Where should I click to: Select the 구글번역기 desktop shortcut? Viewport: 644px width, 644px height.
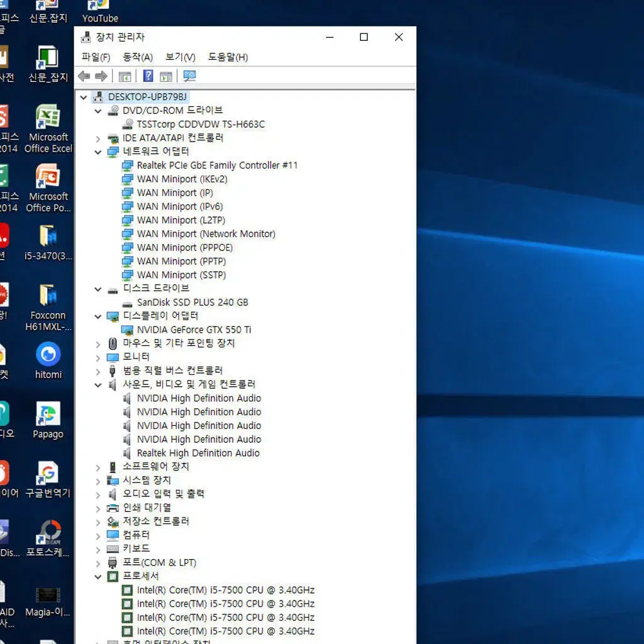click(x=48, y=479)
